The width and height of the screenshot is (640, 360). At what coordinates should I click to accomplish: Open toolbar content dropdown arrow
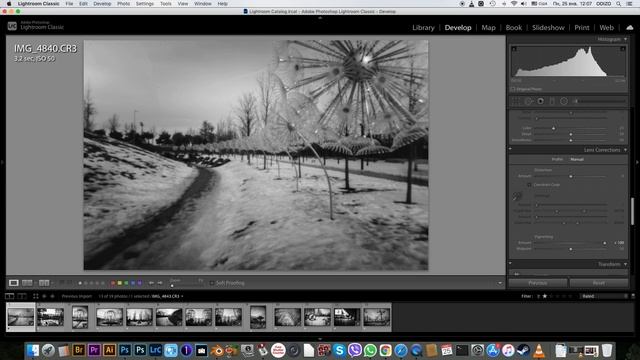tap(500, 283)
